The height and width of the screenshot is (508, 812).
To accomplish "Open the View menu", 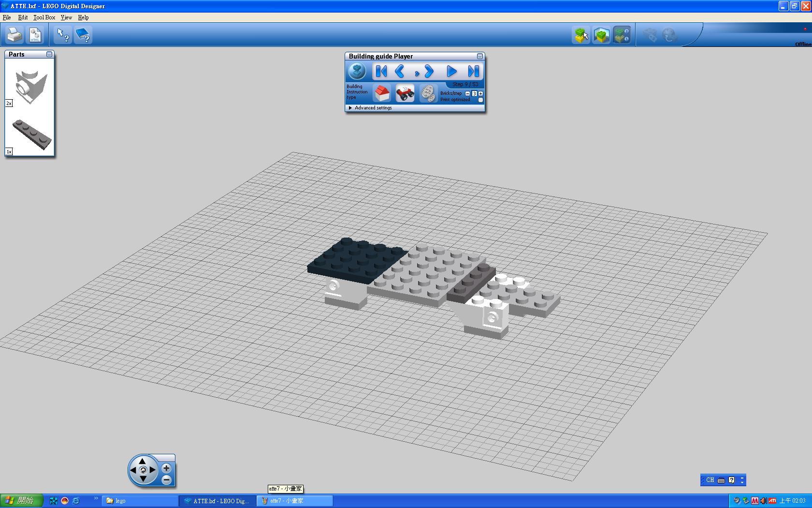I will click(x=66, y=17).
